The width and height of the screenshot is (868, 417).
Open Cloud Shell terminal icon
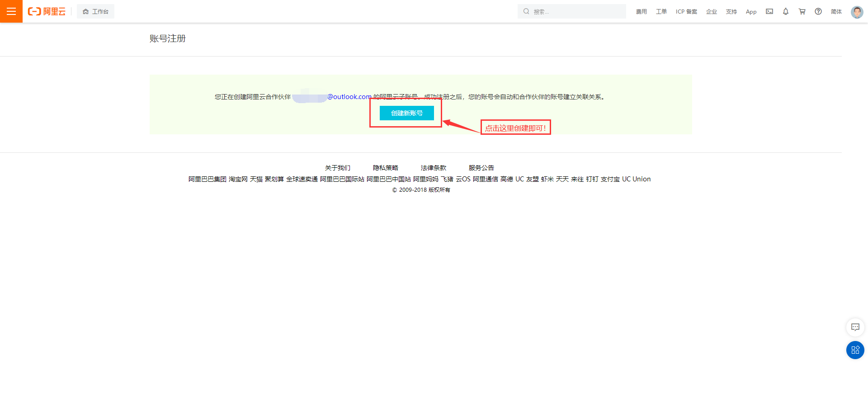pyautogui.click(x=769, y=11)
